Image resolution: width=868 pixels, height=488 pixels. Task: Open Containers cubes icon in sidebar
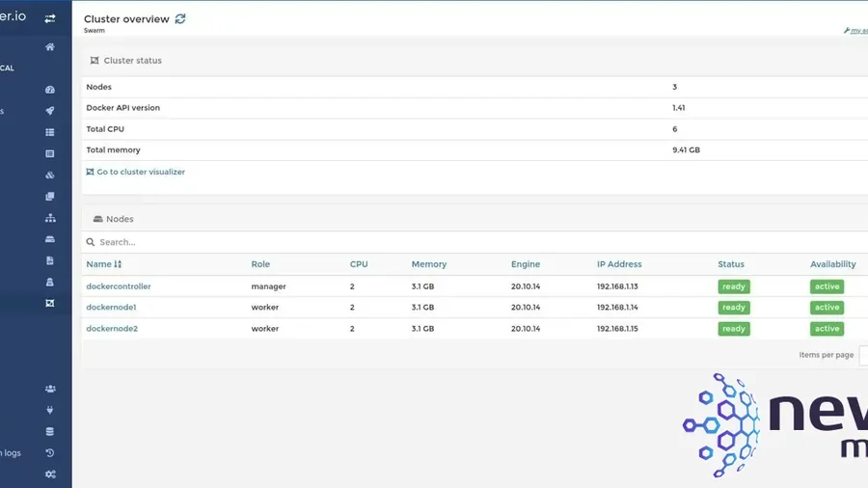50,175
